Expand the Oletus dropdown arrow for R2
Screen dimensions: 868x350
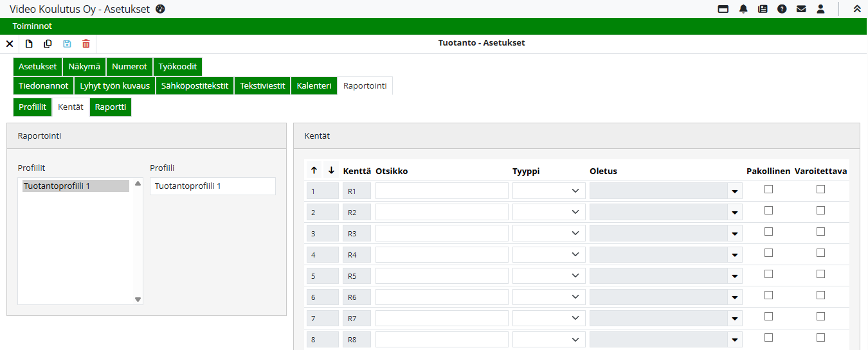point(735,213)
